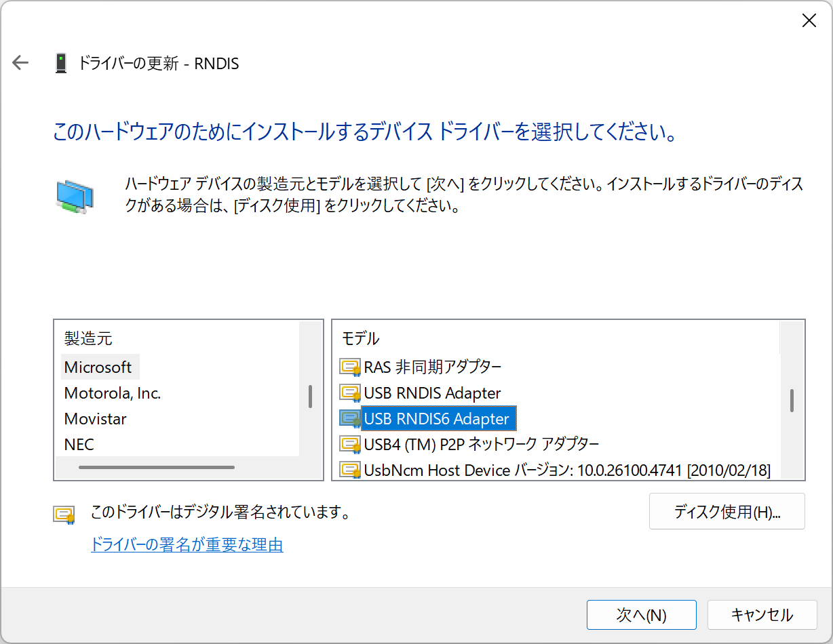Viewport: 833px width, 644px height.
Task: Click the USB RNDIS6 Adapter driver icon
Action: [x=350, y=419]
